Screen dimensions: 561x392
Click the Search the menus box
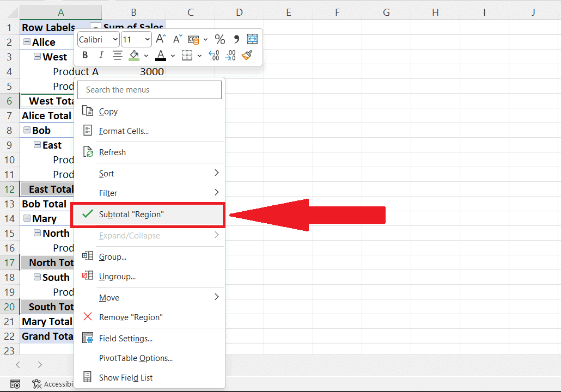coord(149,89)
